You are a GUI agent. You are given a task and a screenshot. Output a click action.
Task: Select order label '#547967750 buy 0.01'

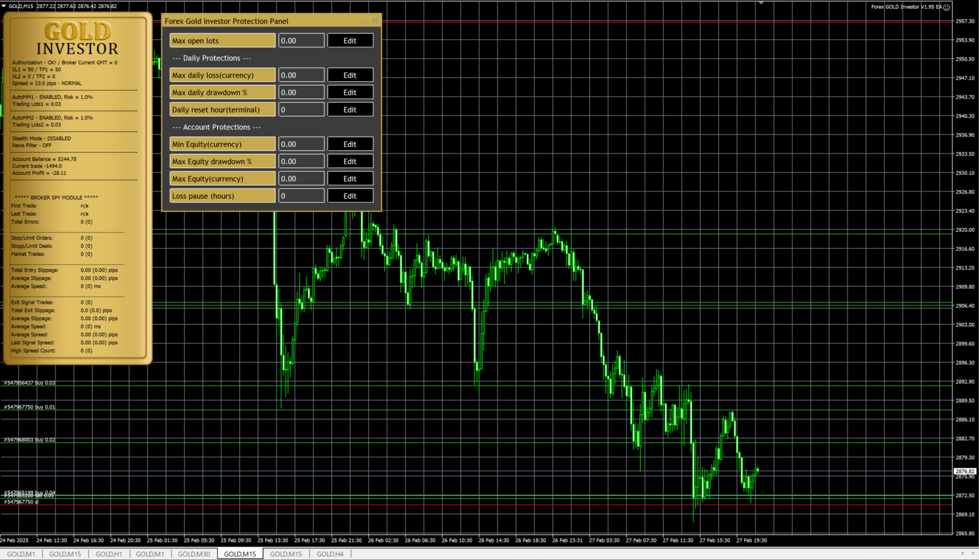pyautogui.click(x=29, y=407)
